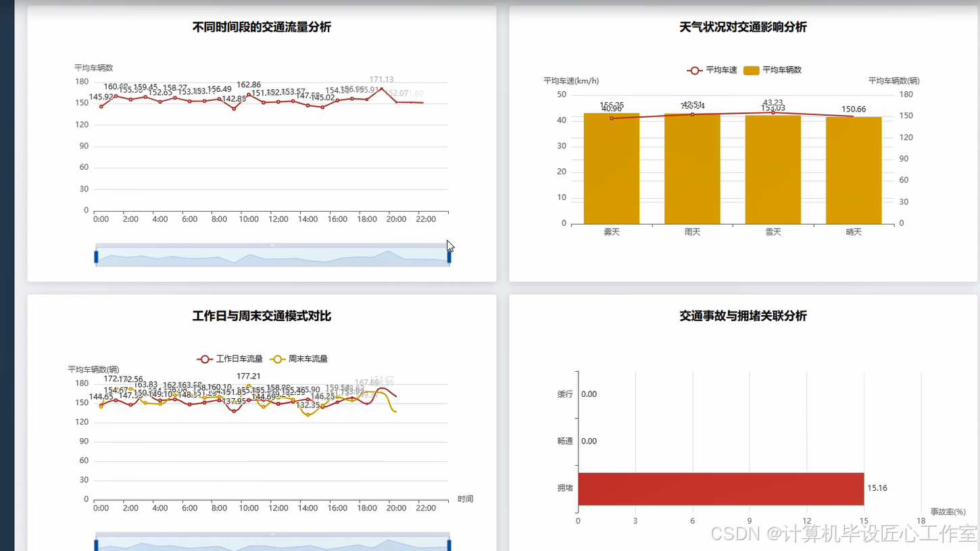Click the 不同时间段的交通流量分析 chart title
The image size is (980, 551).
(x=262, y=27)
